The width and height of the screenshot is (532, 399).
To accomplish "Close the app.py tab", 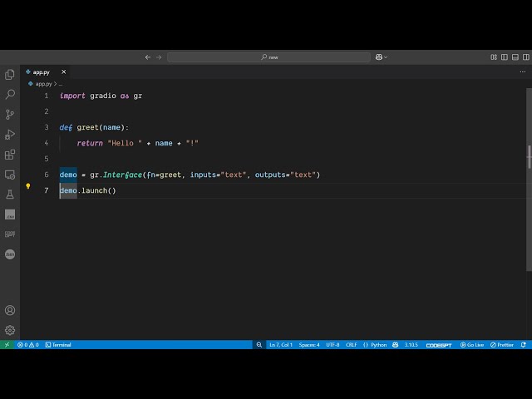I will (x=63, y=72).
